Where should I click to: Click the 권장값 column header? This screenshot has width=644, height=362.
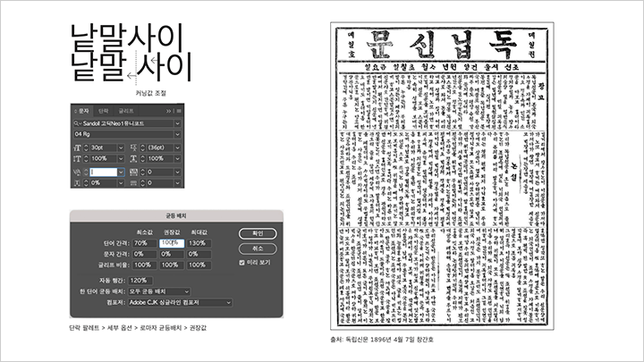tap(172, 232)
